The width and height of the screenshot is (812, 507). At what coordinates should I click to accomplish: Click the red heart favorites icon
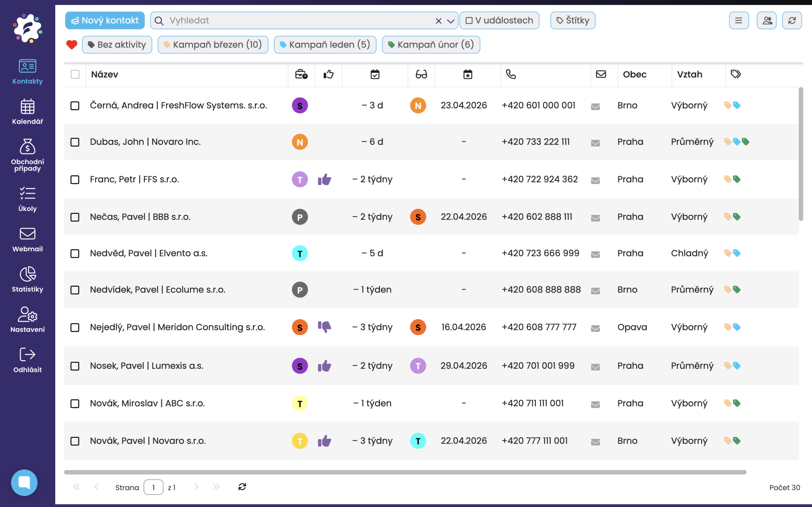(72, 45)
